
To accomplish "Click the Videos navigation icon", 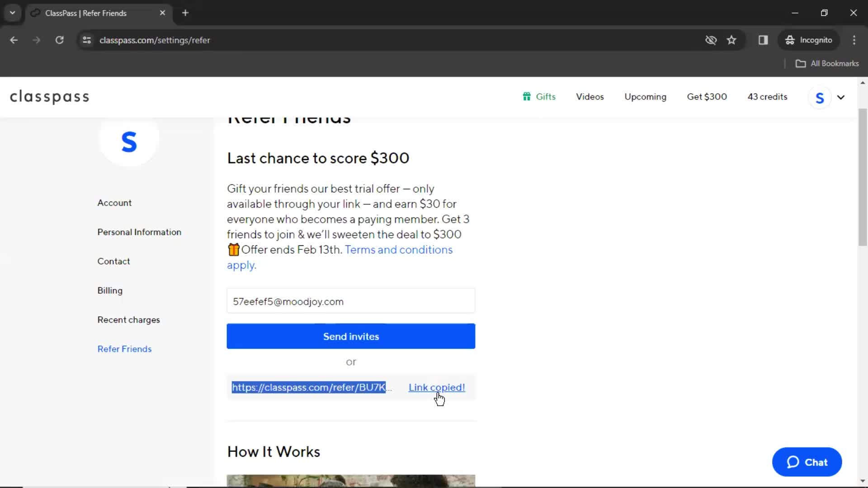I will click(590, 97).
